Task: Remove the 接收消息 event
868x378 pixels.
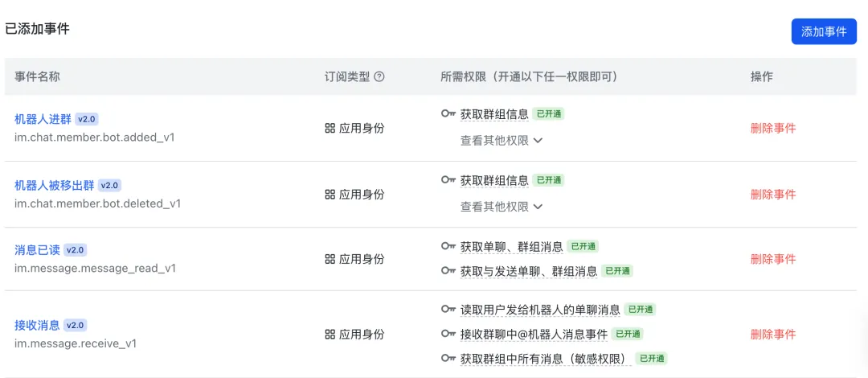Action: [772, 334]
